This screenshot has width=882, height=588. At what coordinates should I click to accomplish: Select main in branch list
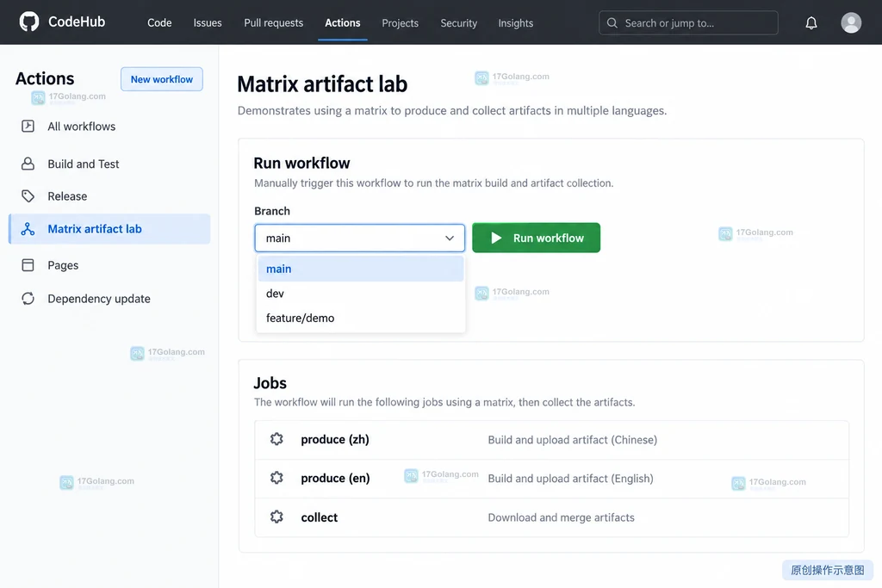point(361,269)
